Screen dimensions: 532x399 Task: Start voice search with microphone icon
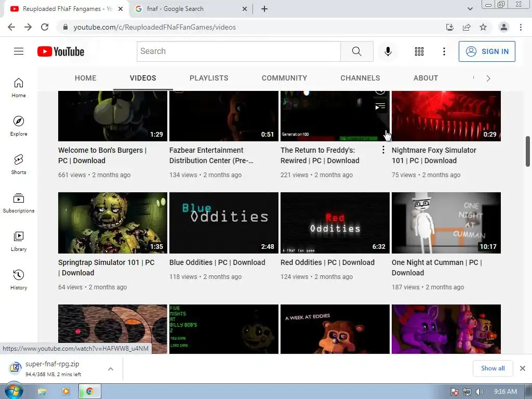point(388,51)
